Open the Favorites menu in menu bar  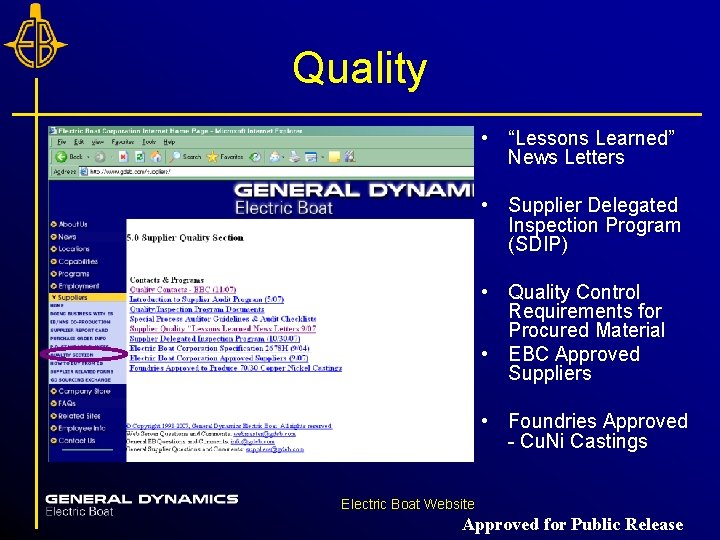(x=123, y=142)
